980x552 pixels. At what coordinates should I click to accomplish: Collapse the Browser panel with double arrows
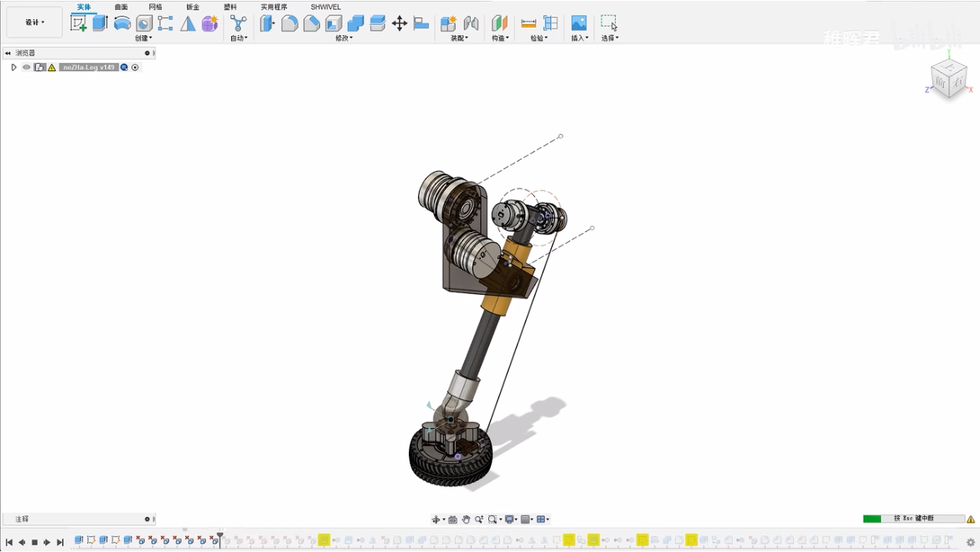point(8,53)
